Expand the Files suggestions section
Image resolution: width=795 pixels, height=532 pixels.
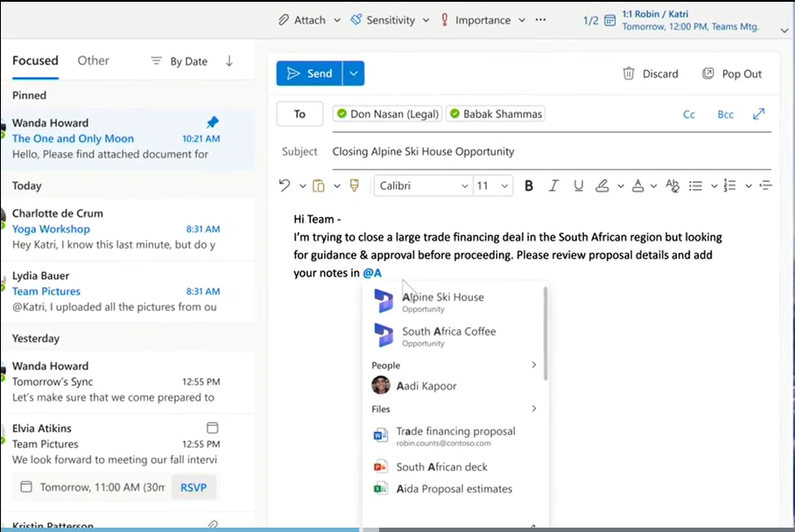tap(534, 409)
